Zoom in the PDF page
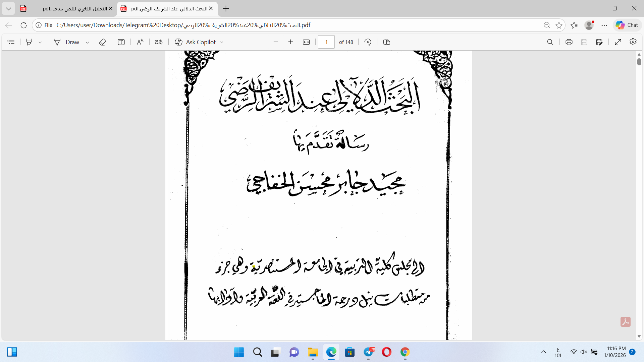This screenshot has width=644, height=362. (290, 42)
